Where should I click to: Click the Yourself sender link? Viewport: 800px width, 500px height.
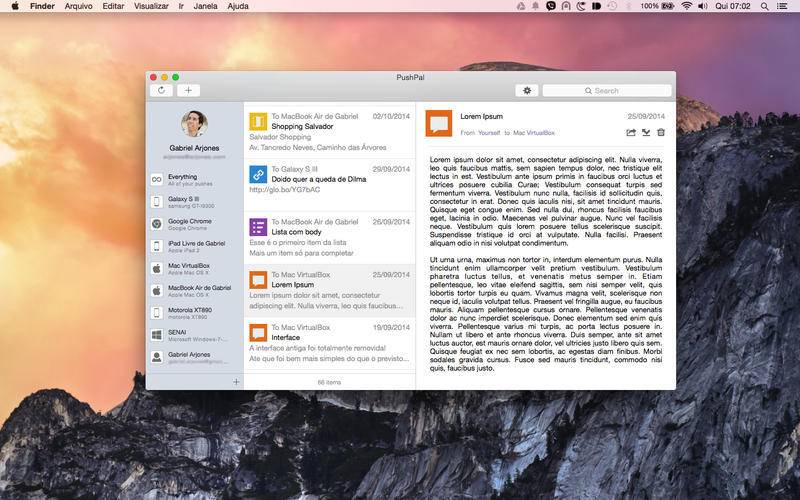click(489, 133)
